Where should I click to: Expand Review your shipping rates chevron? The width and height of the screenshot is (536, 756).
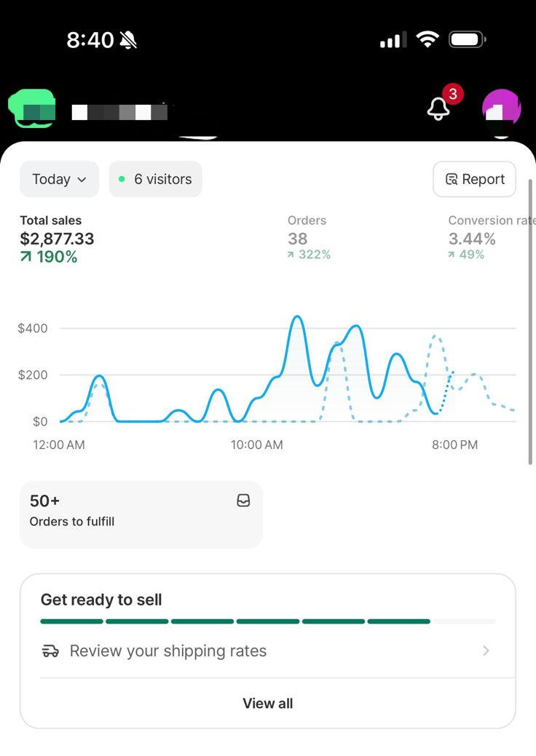pos(486,650)
